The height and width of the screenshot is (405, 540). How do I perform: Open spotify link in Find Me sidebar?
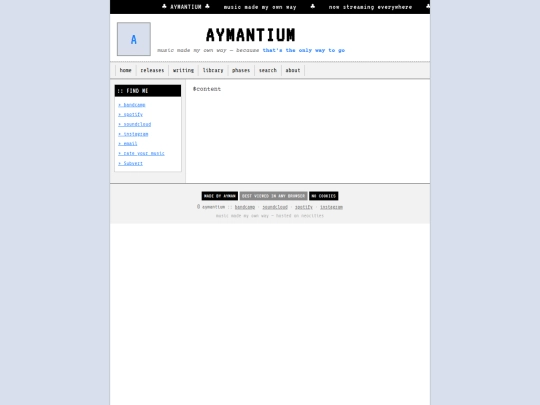click(x=130, y=114)
